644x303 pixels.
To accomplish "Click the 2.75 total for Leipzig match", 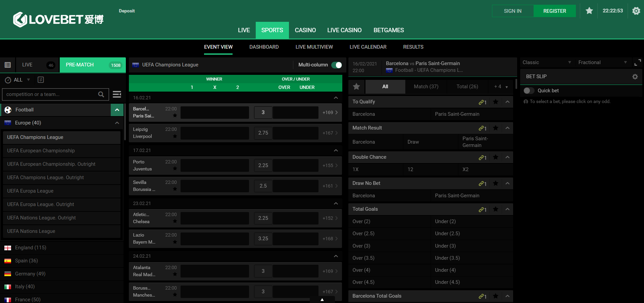I will (263, 133).
